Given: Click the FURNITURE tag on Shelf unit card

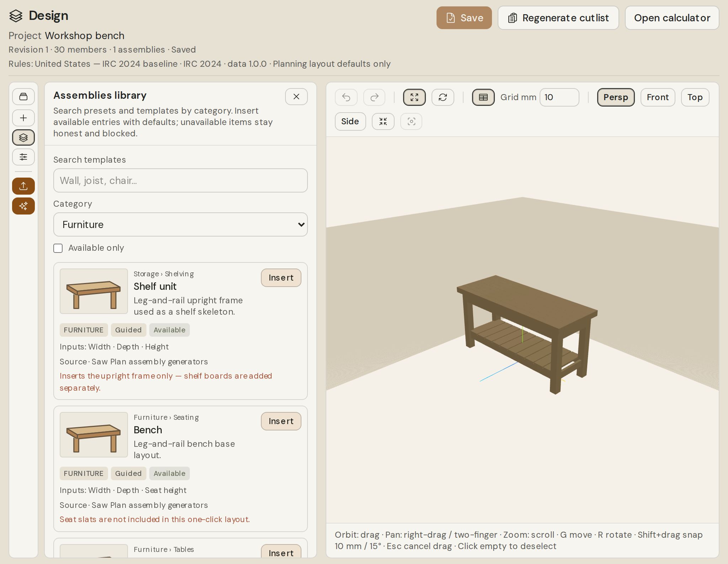Looking at the screenshot, I should coord(84,330).
